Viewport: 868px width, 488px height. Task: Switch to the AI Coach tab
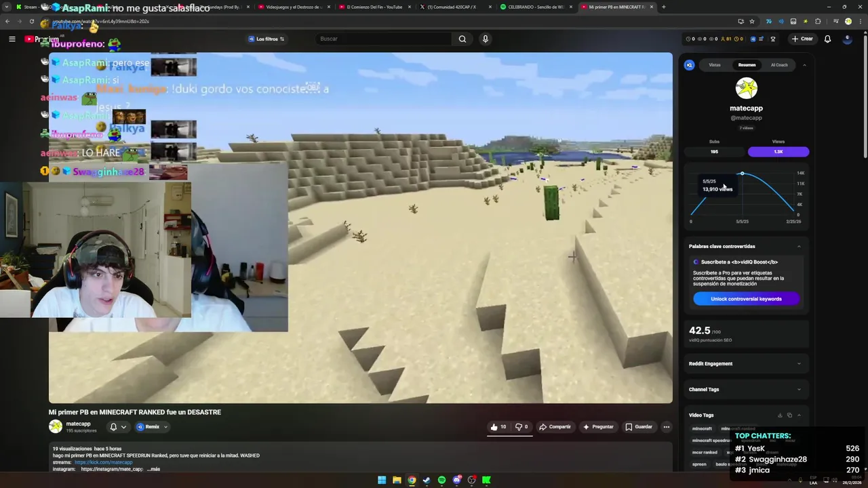779,65
